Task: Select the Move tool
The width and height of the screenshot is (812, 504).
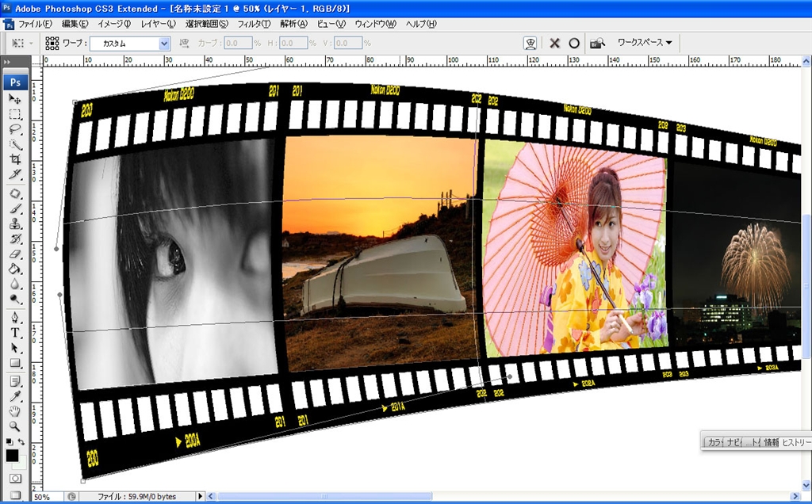Action: (x=15, y=98)
